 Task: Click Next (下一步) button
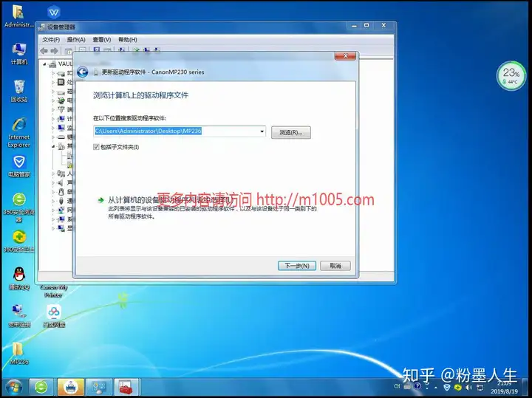(x=297, y=266)
